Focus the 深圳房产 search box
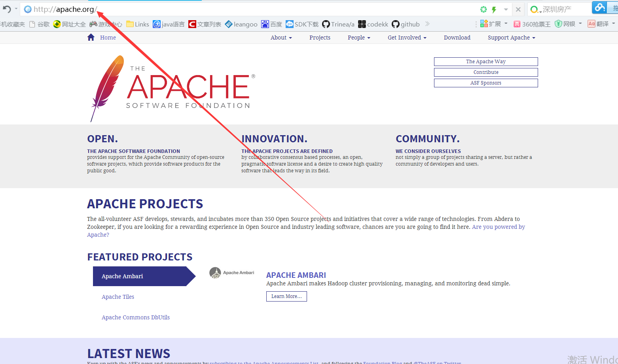The image size is (618, 364). tap(566, 9)
